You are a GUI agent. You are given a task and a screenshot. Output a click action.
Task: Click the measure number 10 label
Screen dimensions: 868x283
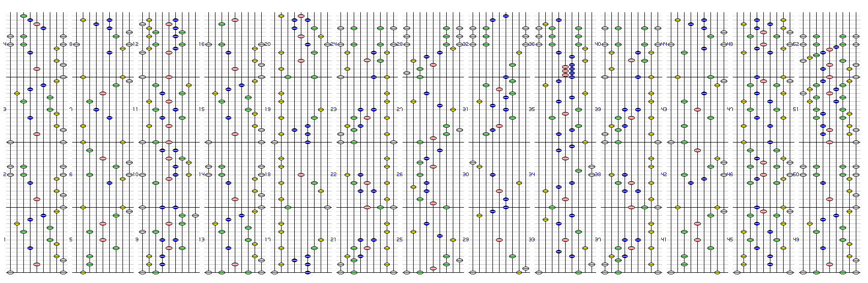point(135,175)
